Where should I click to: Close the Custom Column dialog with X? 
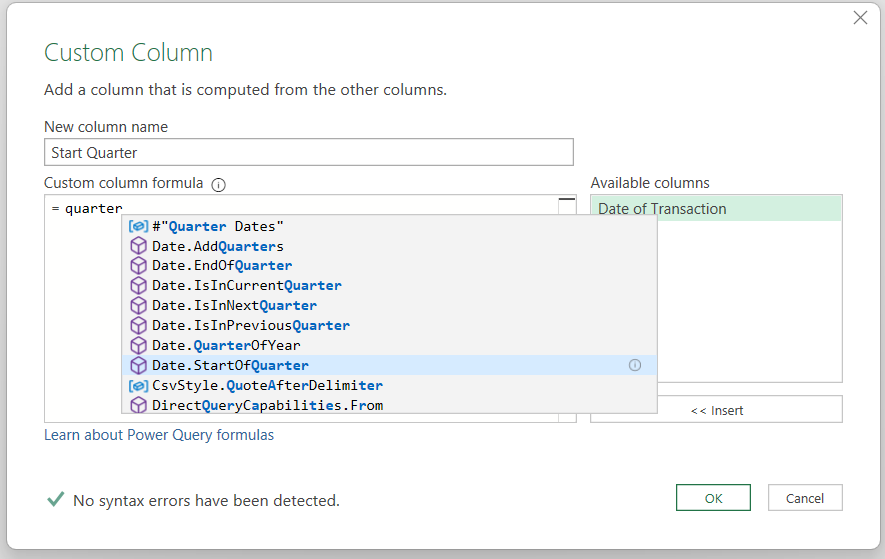860,18
